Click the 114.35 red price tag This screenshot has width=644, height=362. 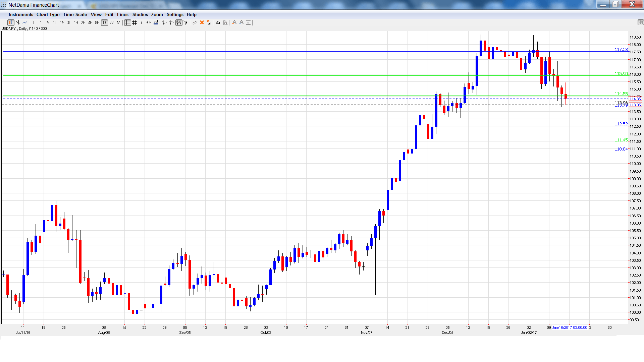[635, 99]
